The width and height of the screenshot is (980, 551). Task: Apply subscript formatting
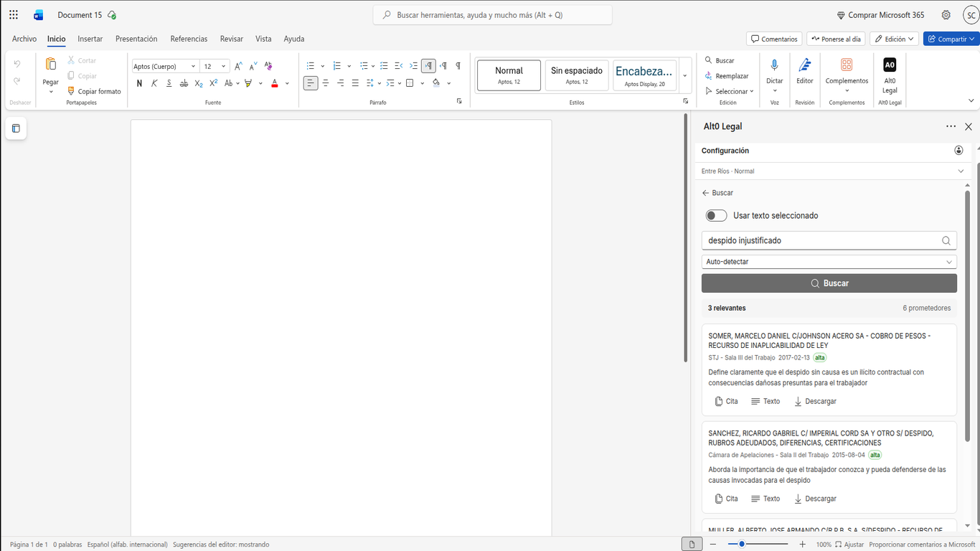coord(198,83)
